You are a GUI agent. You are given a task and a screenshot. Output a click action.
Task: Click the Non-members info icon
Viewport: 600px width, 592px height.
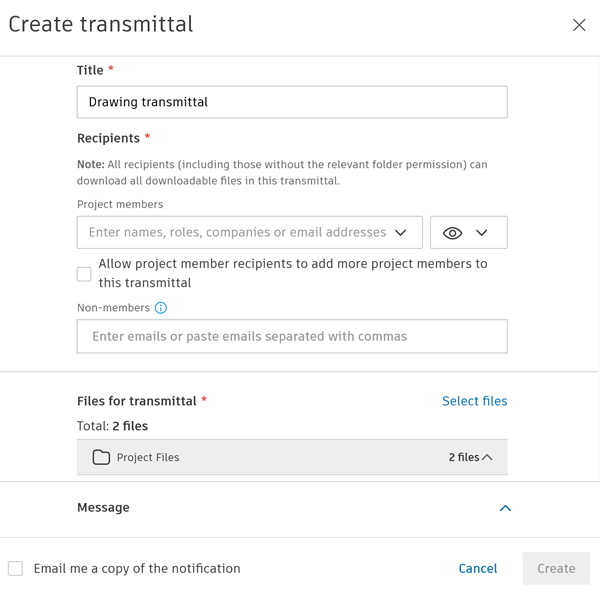tap(161, 308)
